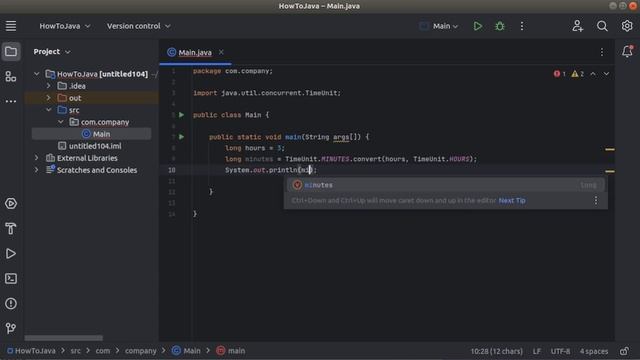
Task: Open the Version control dropdown
Action: point(138,26)
